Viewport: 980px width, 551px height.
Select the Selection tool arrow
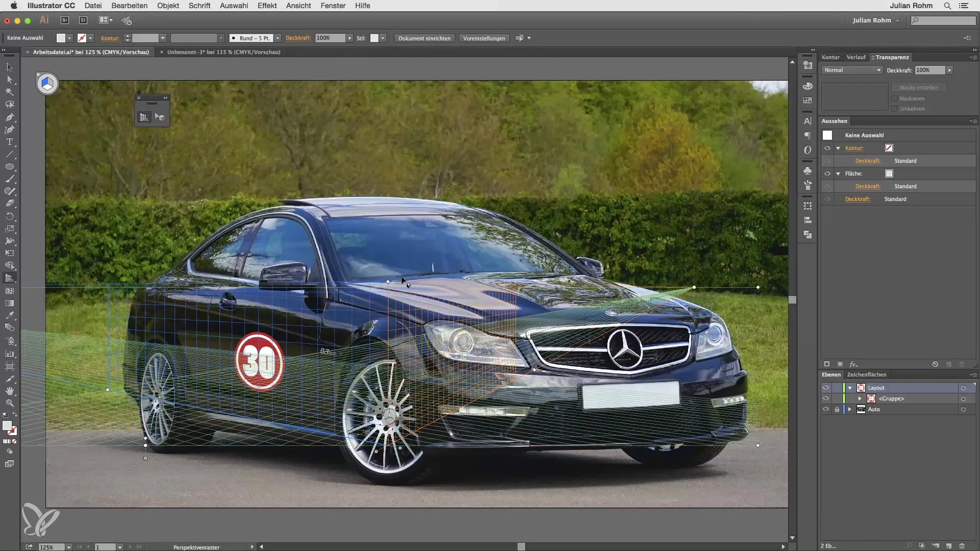pos(10,67)
